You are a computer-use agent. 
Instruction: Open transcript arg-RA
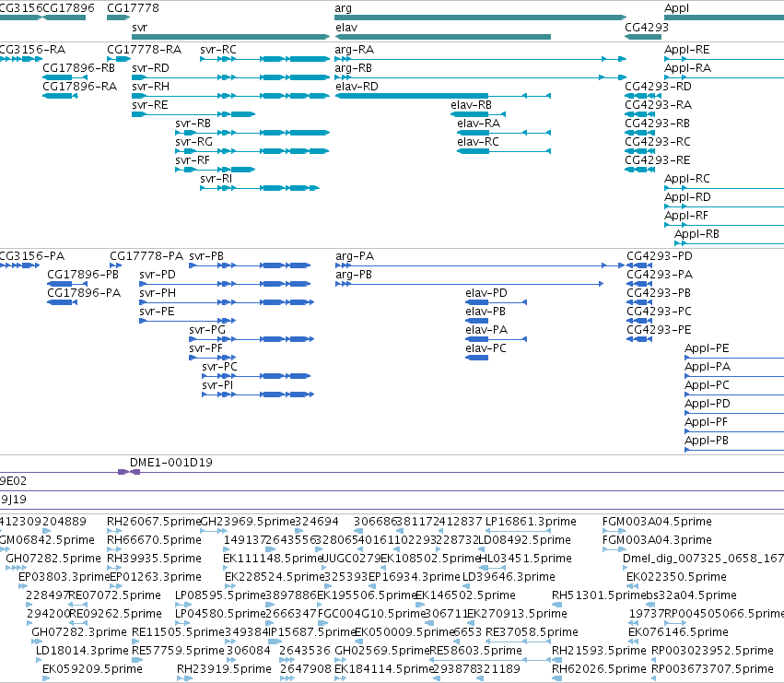pyautogui.click(x=355, y=50)
